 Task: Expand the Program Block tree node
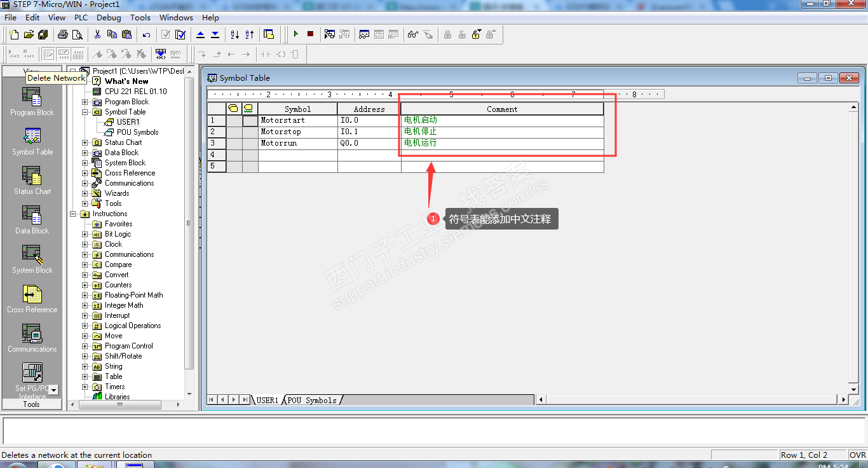pos(85,102)
